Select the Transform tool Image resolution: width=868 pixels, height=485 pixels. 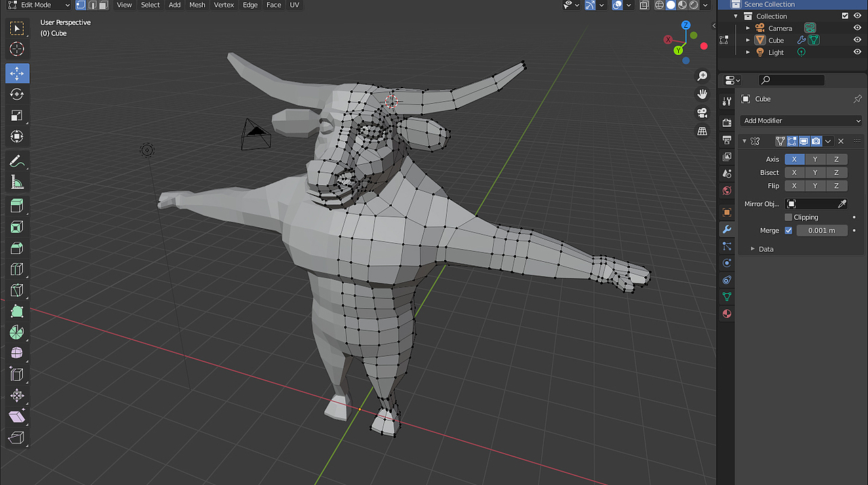click(17, 136)
